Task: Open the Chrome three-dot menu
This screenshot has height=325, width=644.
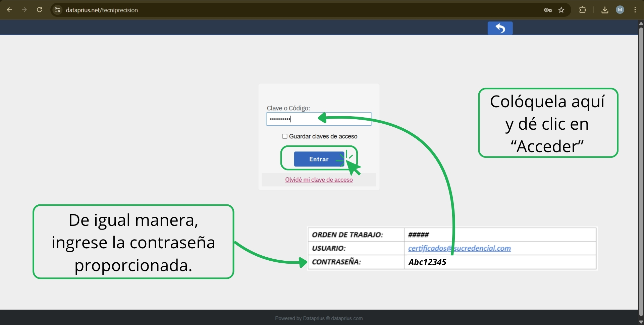Action: (635, 10)
